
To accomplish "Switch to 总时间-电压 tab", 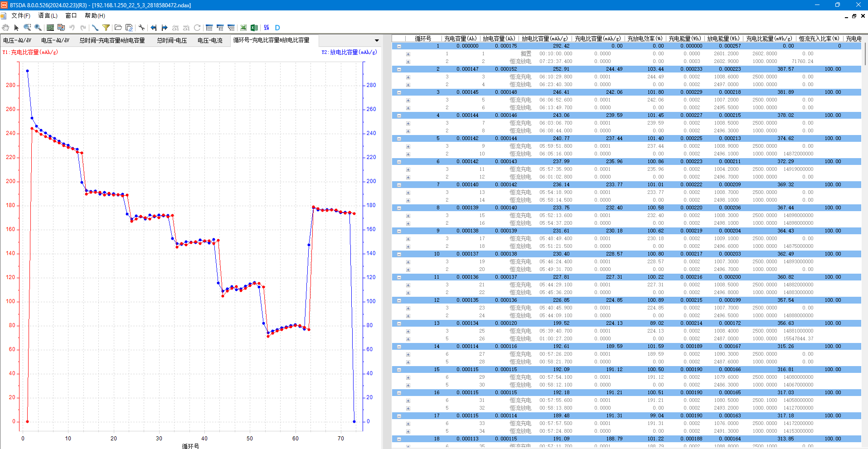I will coord(172,40).
